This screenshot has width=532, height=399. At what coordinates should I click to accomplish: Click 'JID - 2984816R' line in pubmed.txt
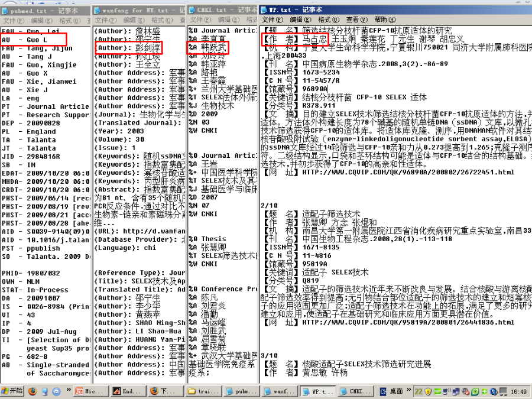coord(31,157)
